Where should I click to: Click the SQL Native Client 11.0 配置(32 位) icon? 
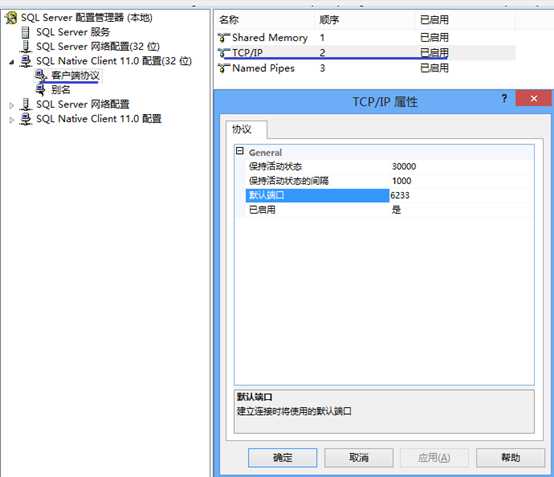tap(25, 61)
